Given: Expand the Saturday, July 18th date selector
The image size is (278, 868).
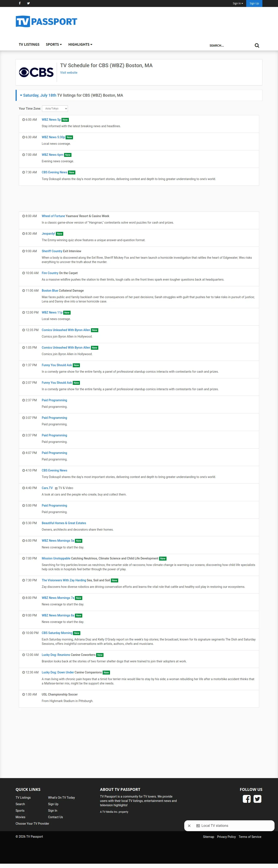Looking at the screenshot, I should pyautogui.click(x=38, y=95).
